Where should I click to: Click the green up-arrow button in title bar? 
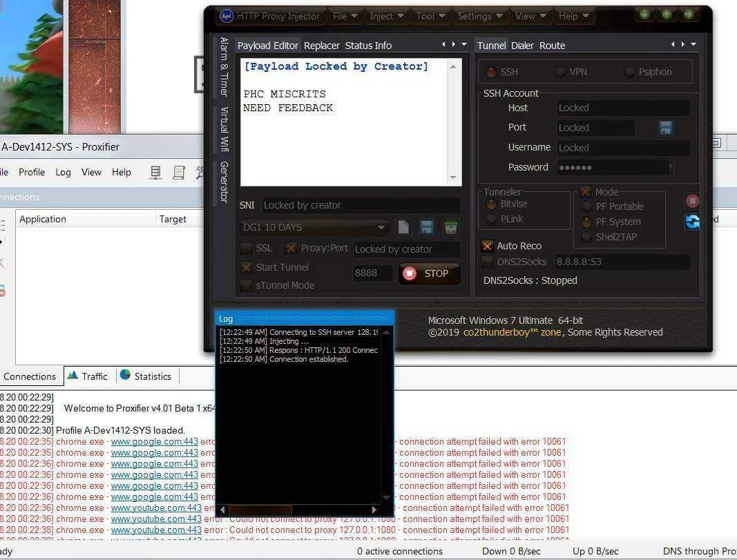(667, 15)
